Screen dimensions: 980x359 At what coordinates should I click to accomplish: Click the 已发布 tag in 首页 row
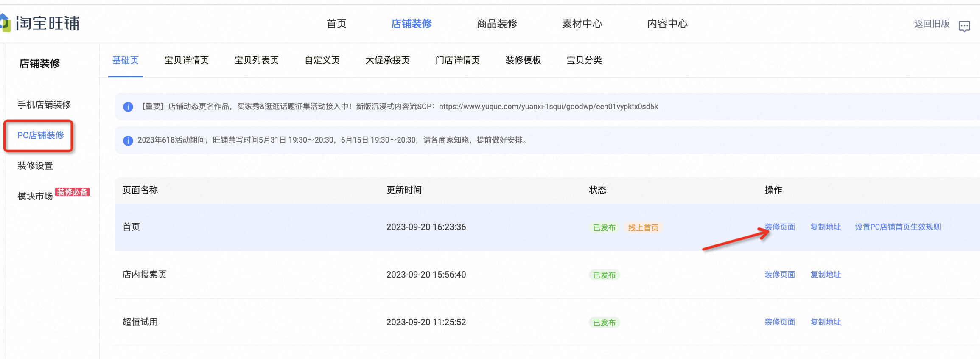click(x=604, y=228)
